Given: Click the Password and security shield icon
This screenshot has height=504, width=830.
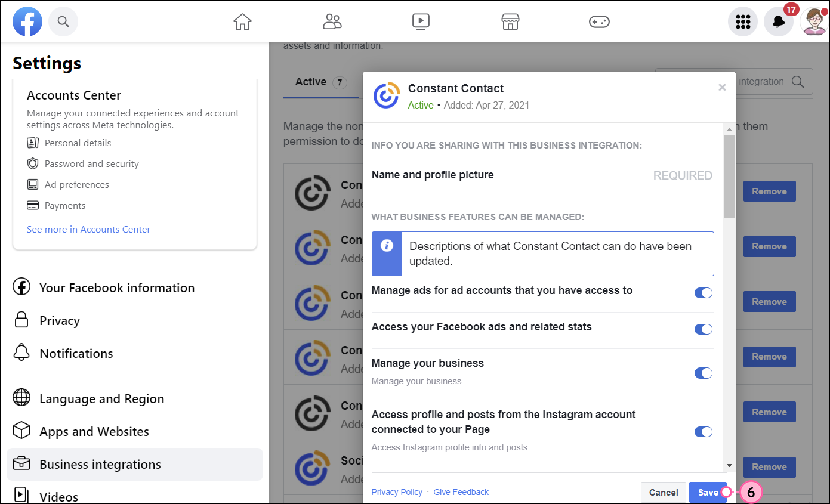Looking at the screenshot, I should tap(33, 163).
